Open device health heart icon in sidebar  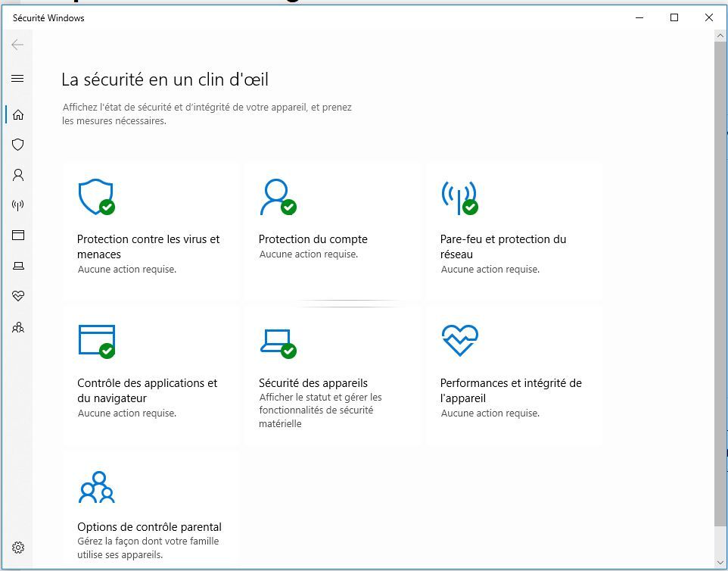17,296
